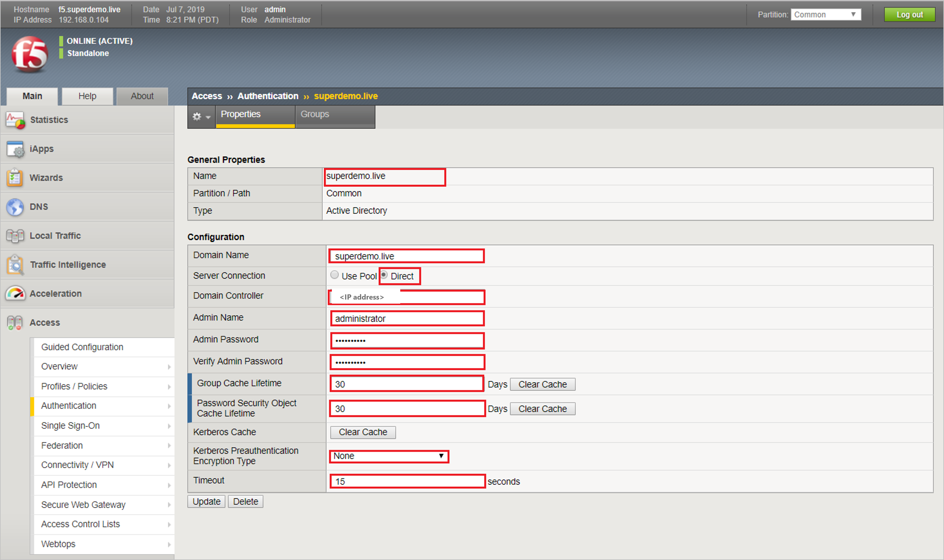
Task: Click the DNS globe icon
Action: tap(15, 207)
